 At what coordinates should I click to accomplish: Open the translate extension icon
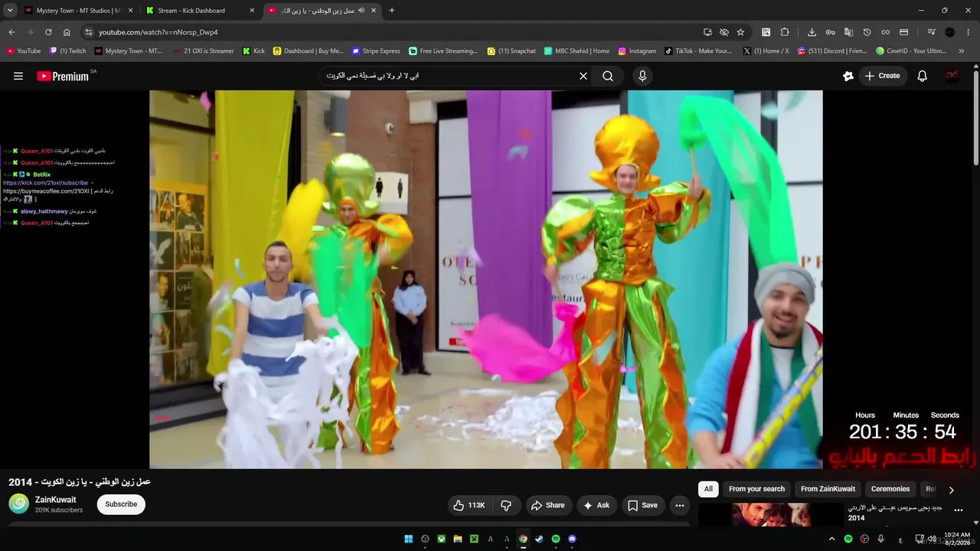pos(848,32)
